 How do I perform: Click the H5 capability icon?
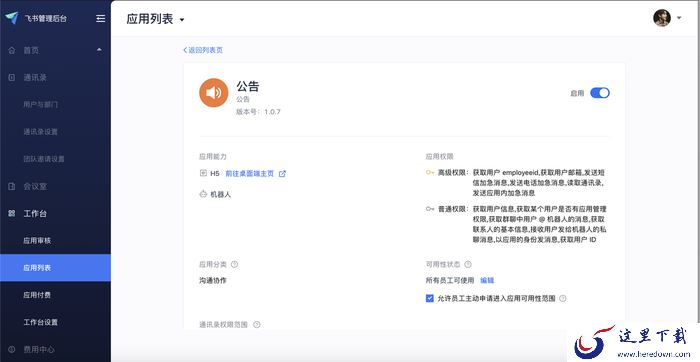pyautogui.click(x=203, y=173)
